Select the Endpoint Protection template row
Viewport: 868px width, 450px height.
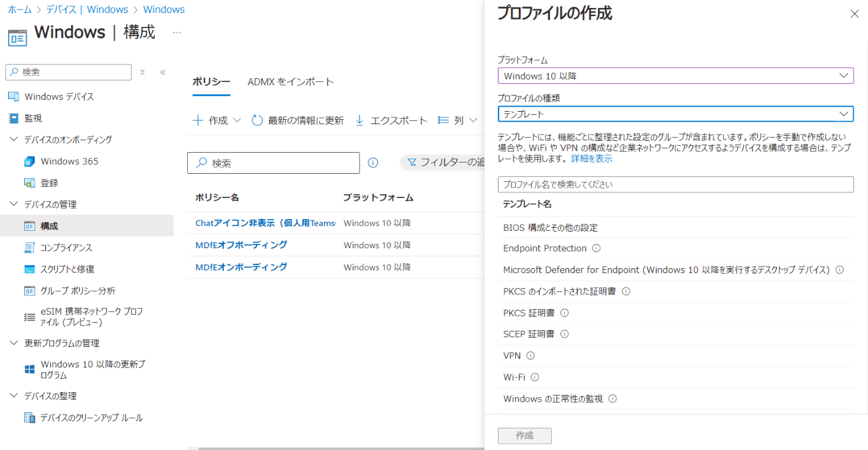pos(675,248)
